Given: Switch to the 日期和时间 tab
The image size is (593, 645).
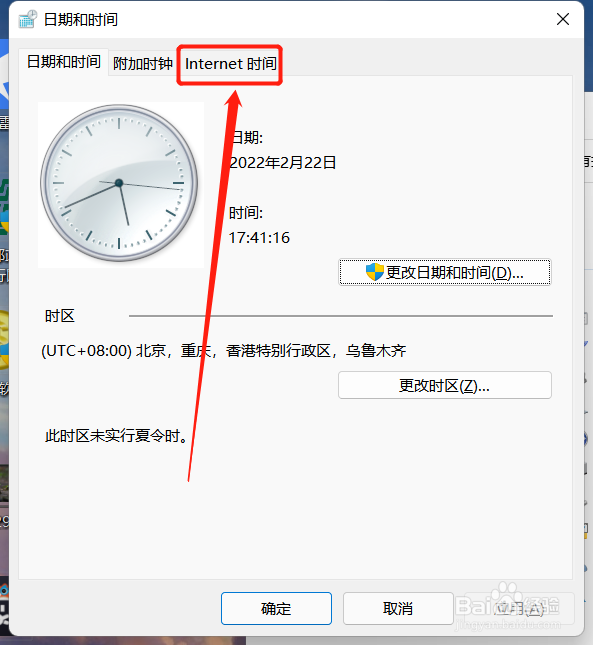Looking at the screenshot, I should click(64, 62).
